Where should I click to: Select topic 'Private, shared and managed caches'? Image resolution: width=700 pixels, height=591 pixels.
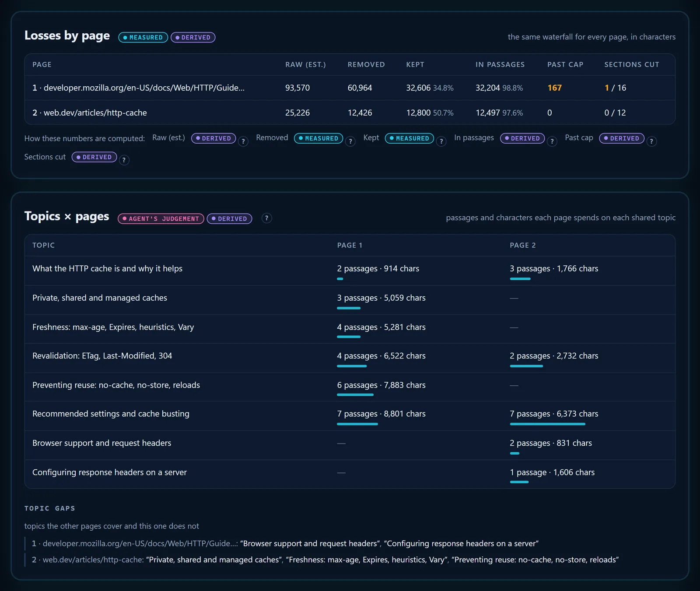(x=100, y=298)
